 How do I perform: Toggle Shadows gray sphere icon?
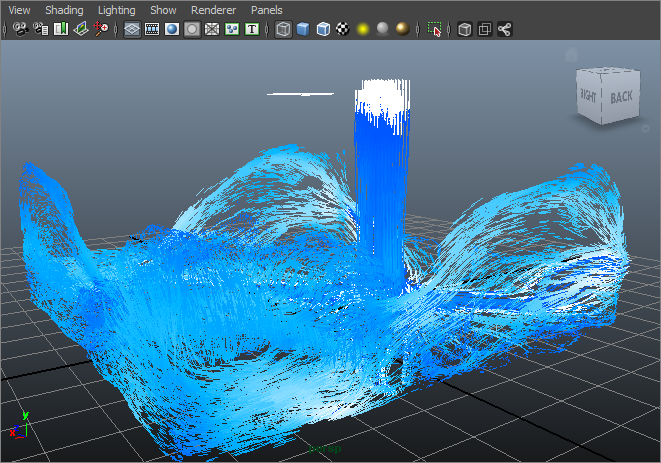point(383,29)
